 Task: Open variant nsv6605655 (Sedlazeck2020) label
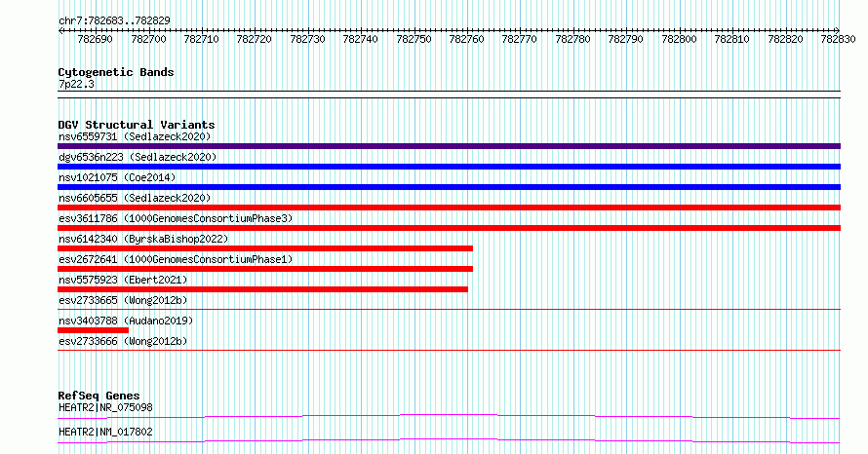[x=135, y=198]
